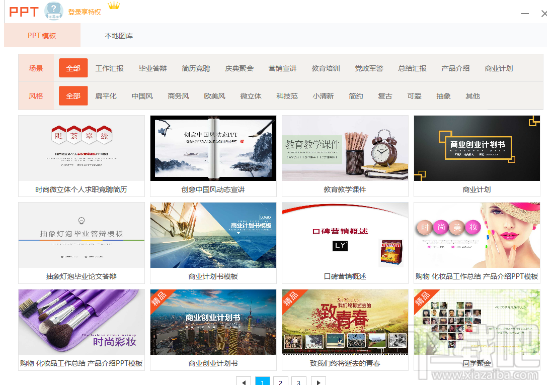This screenshot has height=385, width=547.
Task: Open the city skyline 商业创业计划书 thumbnail
Action: (x=213, y=322)
